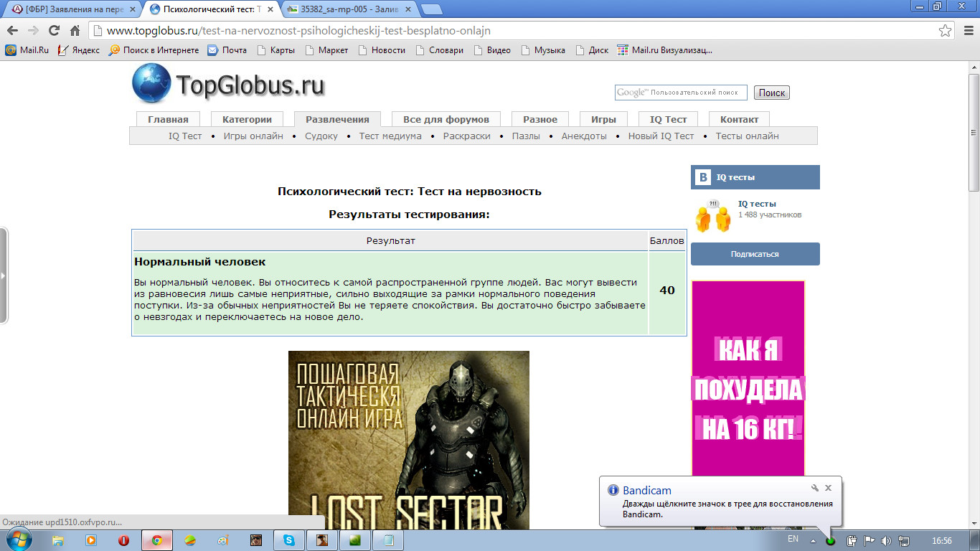Open the Все для форумов tab
980x551 pixels.
pos(446,119)
